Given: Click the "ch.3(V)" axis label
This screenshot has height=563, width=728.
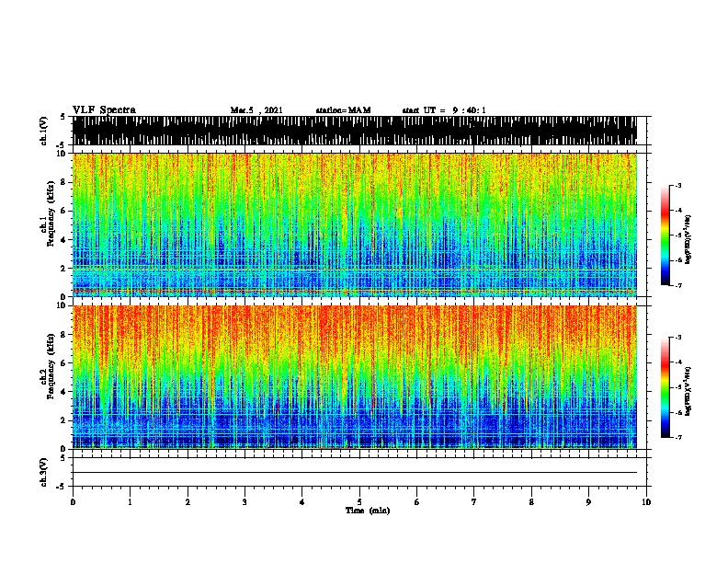Looking at the screenshot, I should [44, 472].
